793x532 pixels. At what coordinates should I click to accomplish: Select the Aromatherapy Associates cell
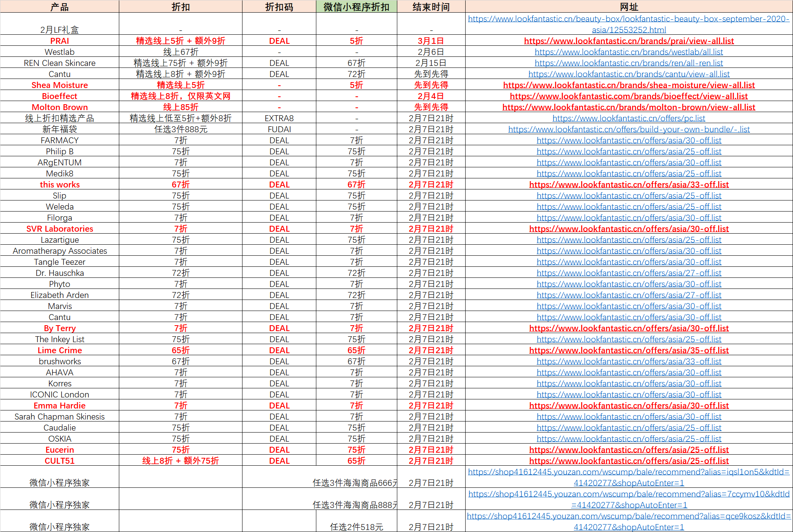(60, 251)
